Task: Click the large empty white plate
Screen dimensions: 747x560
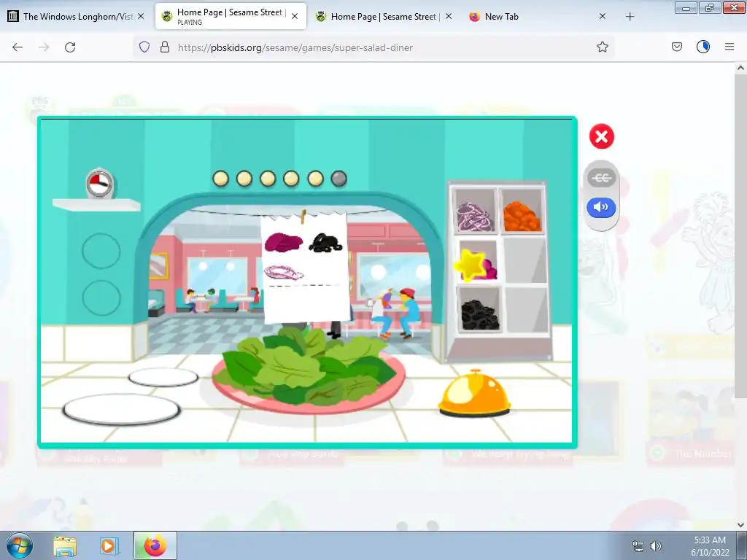Action: (x=122, y=409)
